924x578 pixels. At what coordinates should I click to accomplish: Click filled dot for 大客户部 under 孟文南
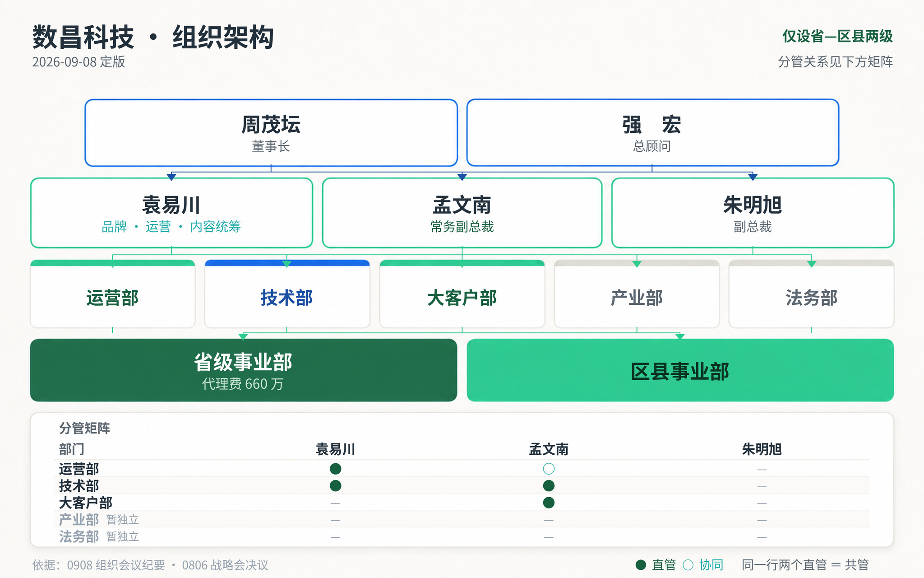(549, 503)
